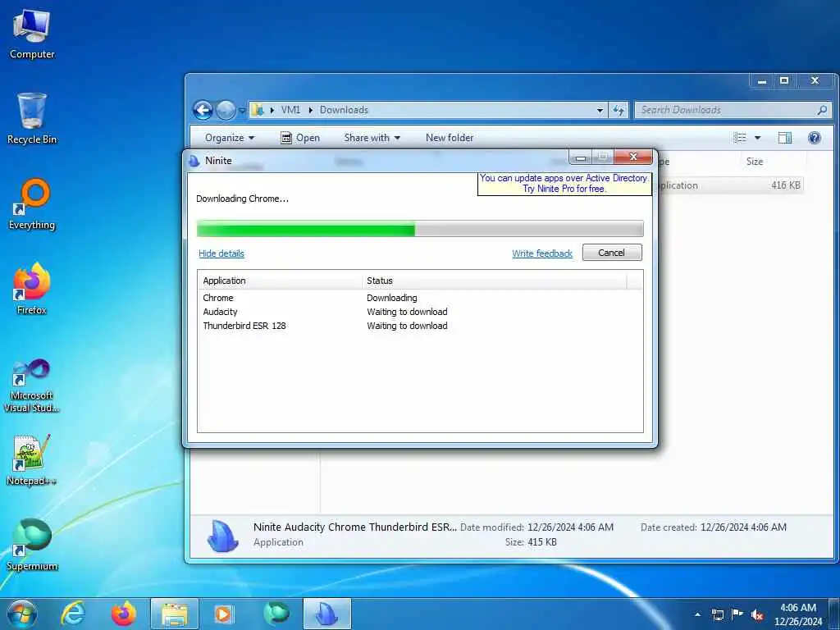Open the Recycle Bin desktop icon
840x630 pixels.
point(32,118)
